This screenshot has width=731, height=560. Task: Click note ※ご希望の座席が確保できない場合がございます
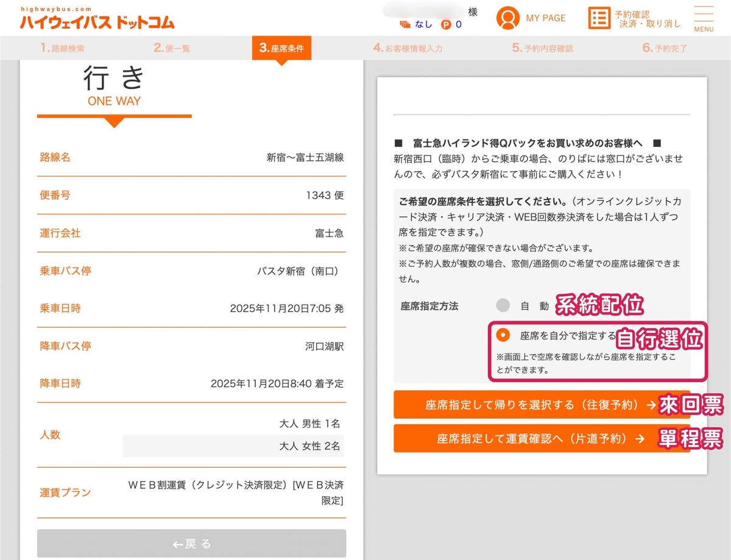coord(496,248)
